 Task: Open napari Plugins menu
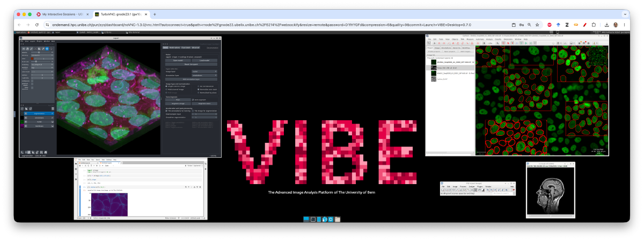(x=39, y=41)
